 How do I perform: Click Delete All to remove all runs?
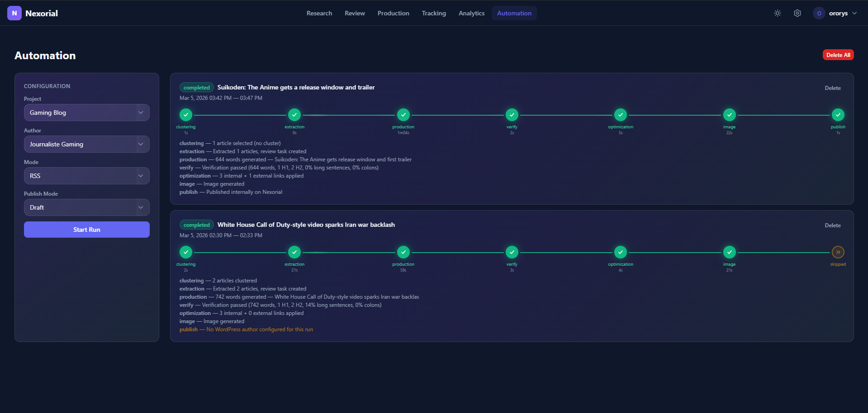[x=838, y=54]
